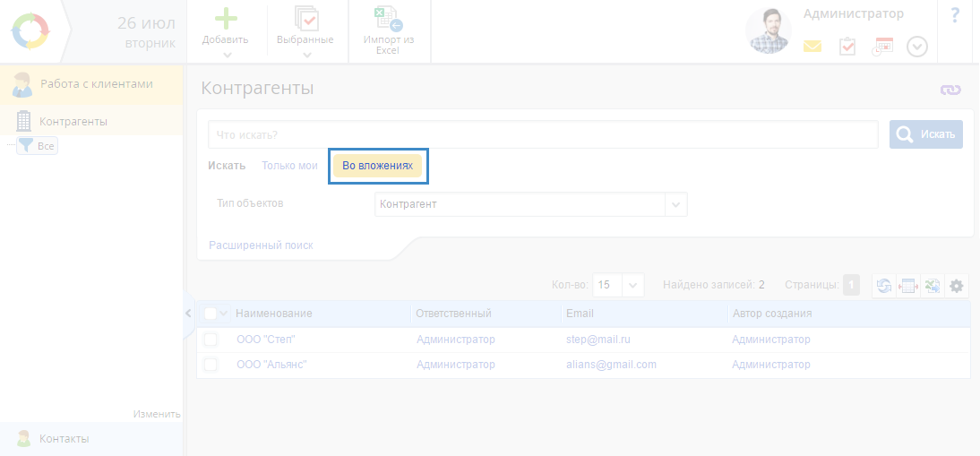980x456 pixels.
Task: Expand the user menu circle arrow
Action: [917, 47]
